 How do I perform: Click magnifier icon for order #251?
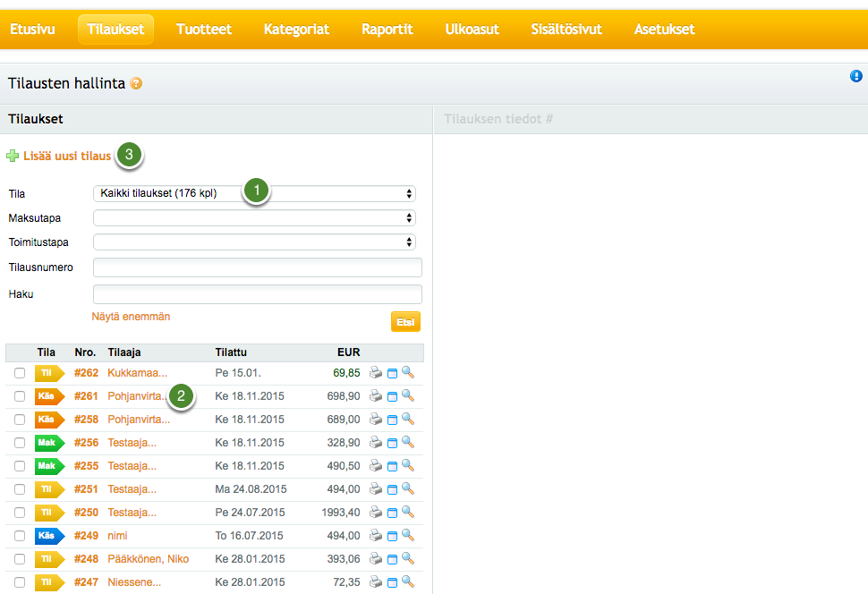408,488
